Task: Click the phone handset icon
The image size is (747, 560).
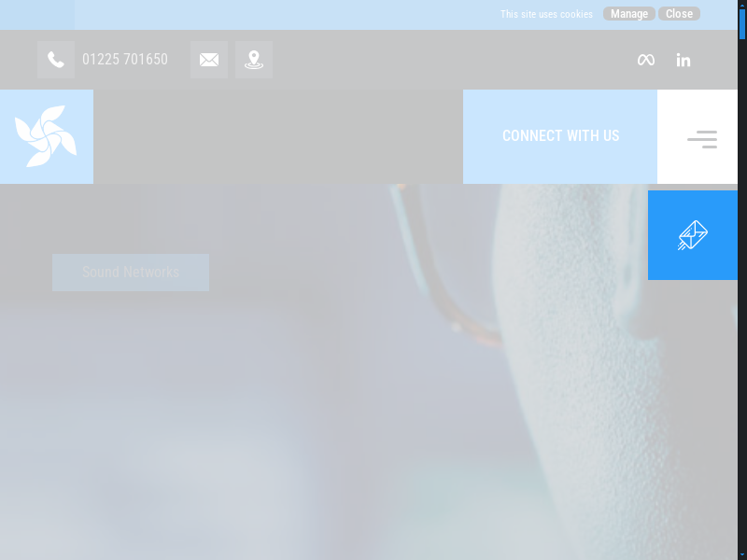Action: 56,60
